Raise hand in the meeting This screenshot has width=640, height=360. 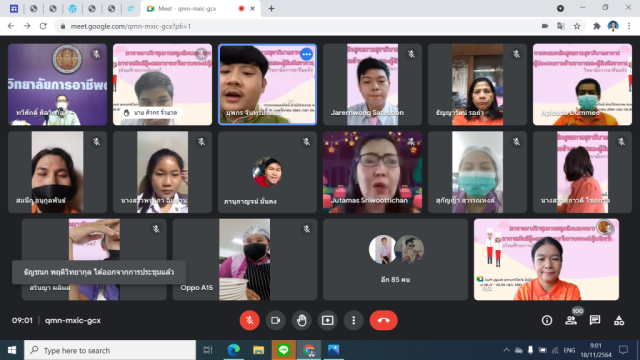point(302,320)
